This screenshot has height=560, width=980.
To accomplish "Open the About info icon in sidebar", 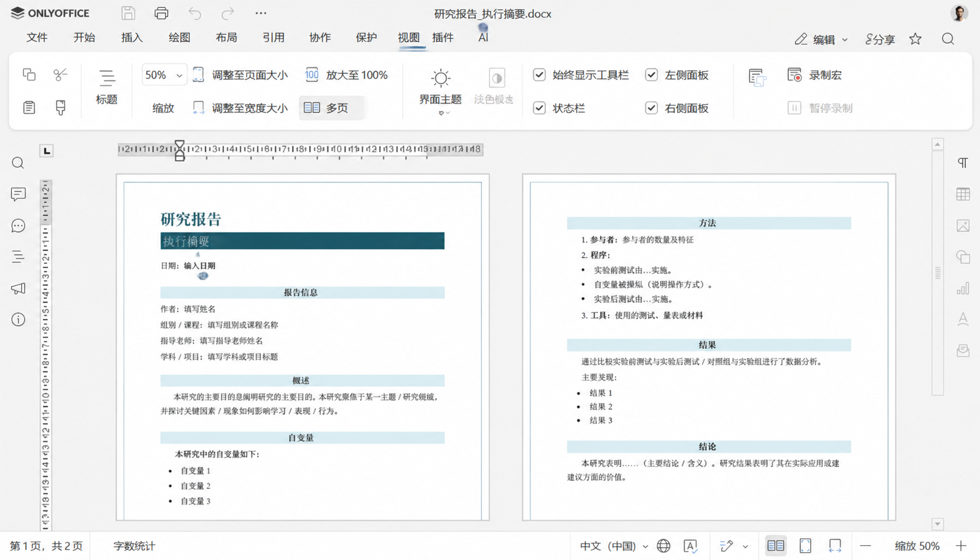I will (18, 320).
